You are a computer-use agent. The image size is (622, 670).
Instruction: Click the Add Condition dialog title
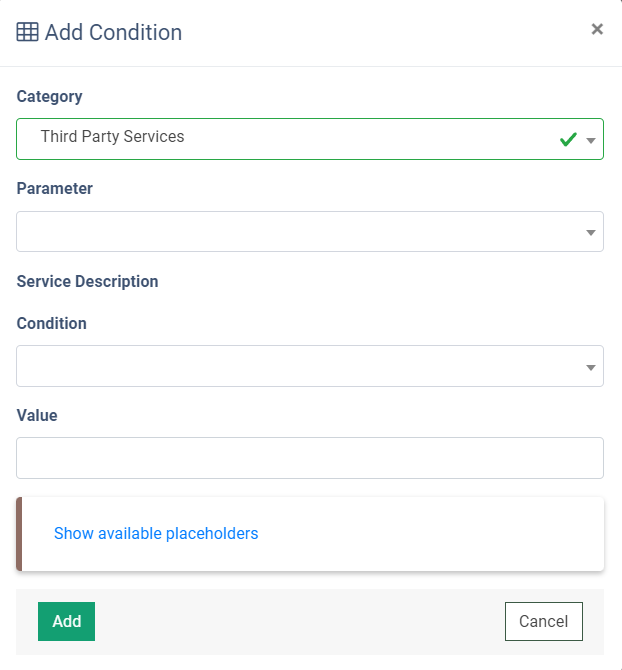(x=113, y=32)
